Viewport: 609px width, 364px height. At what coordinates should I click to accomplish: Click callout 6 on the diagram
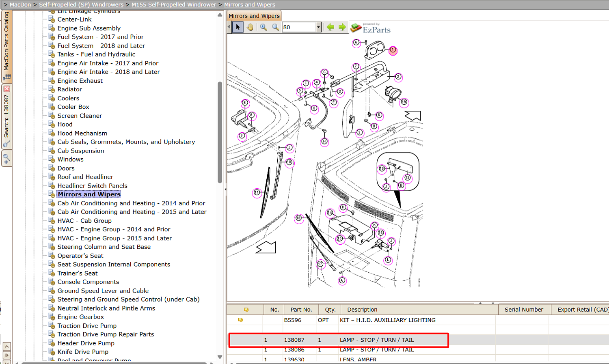tap(379, 115)
